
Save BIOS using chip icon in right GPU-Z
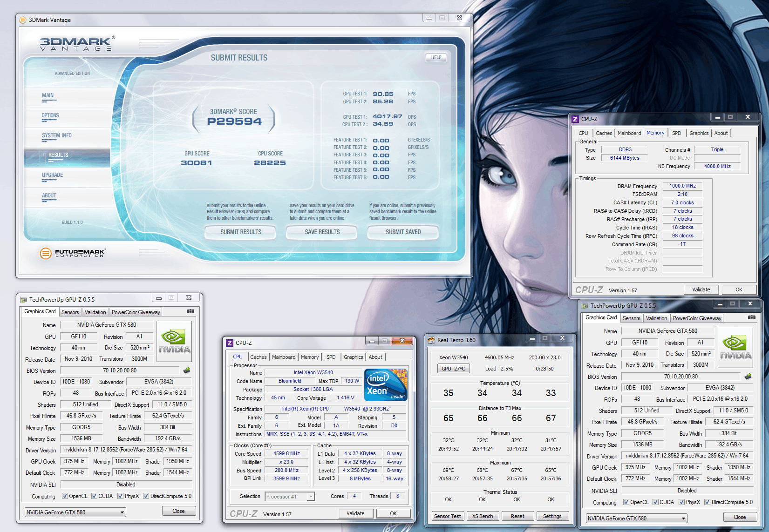pyautogui.click(x=748, y=377)
